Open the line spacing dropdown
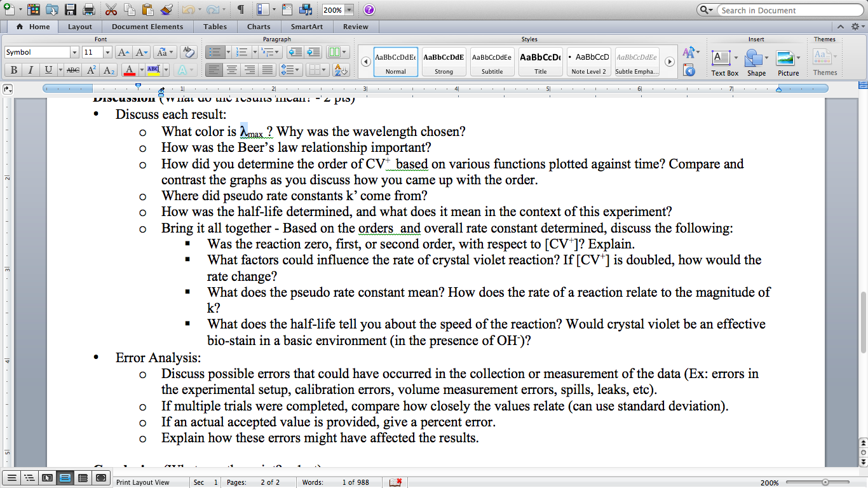 [x=290, y=70]
